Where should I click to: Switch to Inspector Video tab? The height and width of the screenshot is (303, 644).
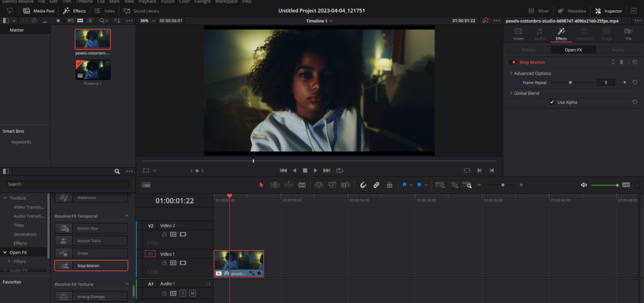(518, 34)
